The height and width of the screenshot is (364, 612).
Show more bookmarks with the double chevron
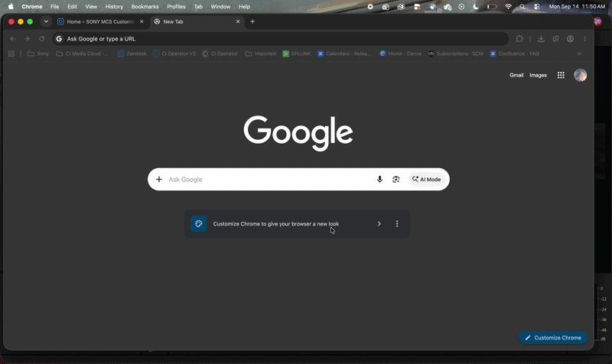580,54
